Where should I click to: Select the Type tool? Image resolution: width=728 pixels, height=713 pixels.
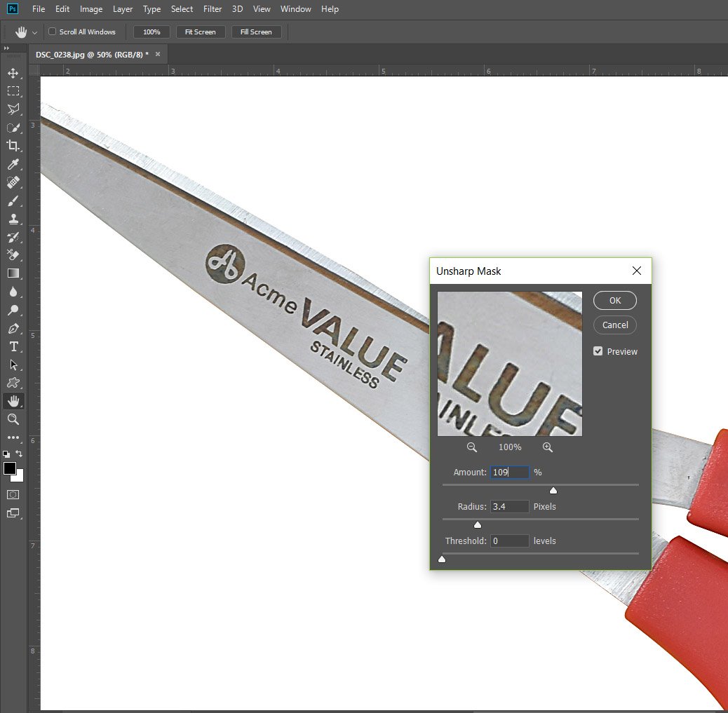pos(13,347)
